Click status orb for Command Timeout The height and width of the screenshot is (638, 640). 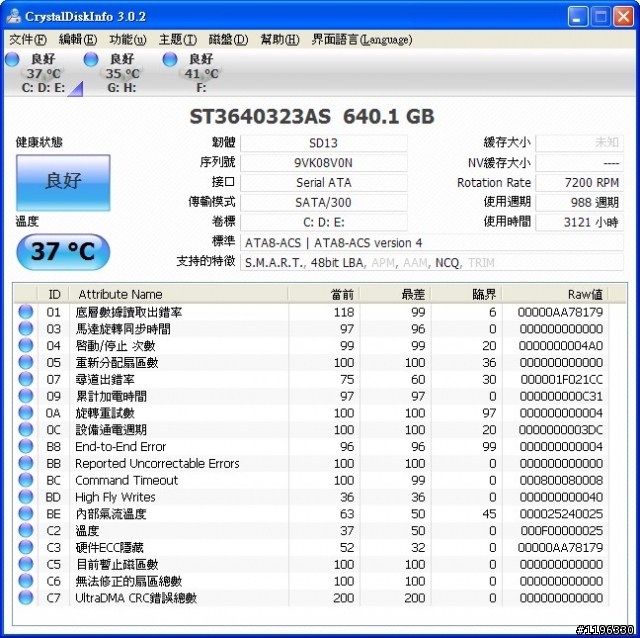(26, 480)
